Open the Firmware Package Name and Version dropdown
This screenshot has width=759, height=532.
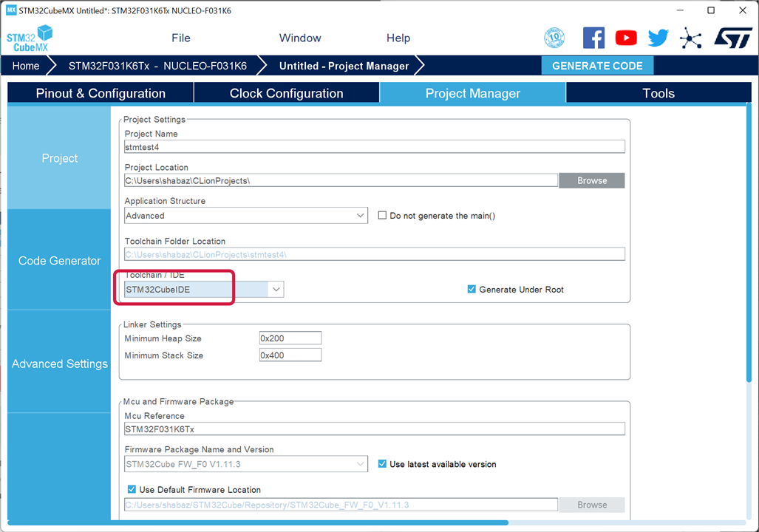coord(246,464)
